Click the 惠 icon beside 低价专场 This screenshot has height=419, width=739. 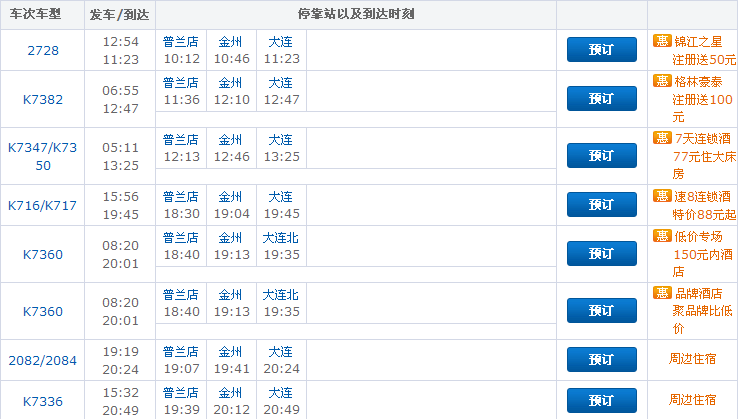[662, 236]
